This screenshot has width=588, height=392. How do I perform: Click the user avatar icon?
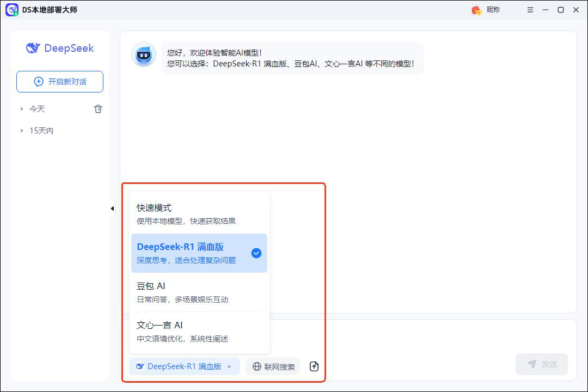pyautogui.click(x=476, y=10)
